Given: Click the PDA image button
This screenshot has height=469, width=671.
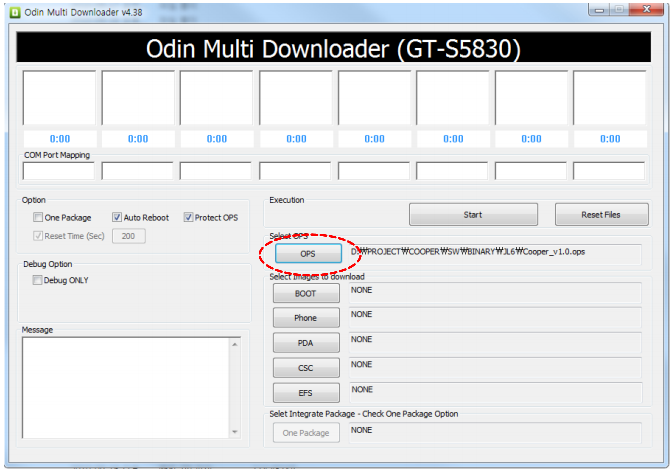Looking at the screenshot, I should coord(305,343).
